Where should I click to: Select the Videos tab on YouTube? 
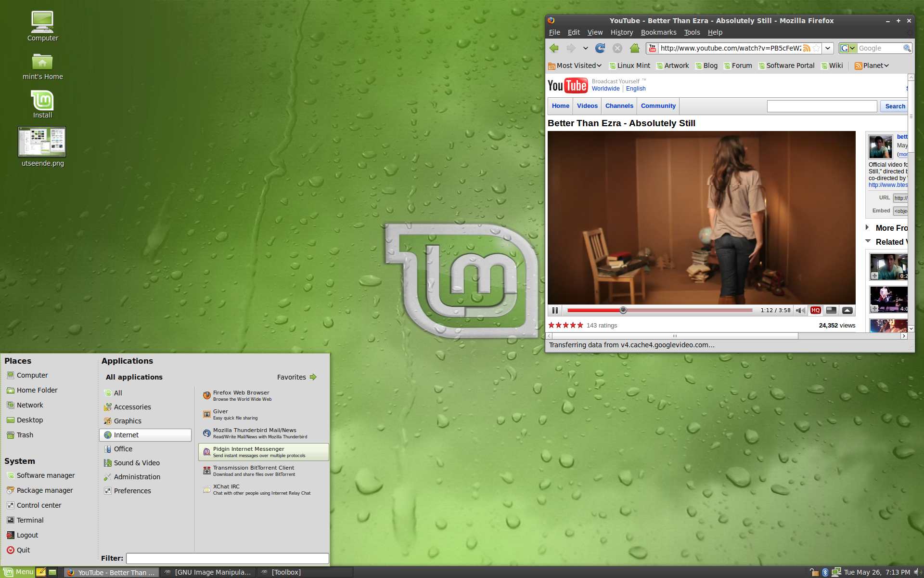point(587,106)
